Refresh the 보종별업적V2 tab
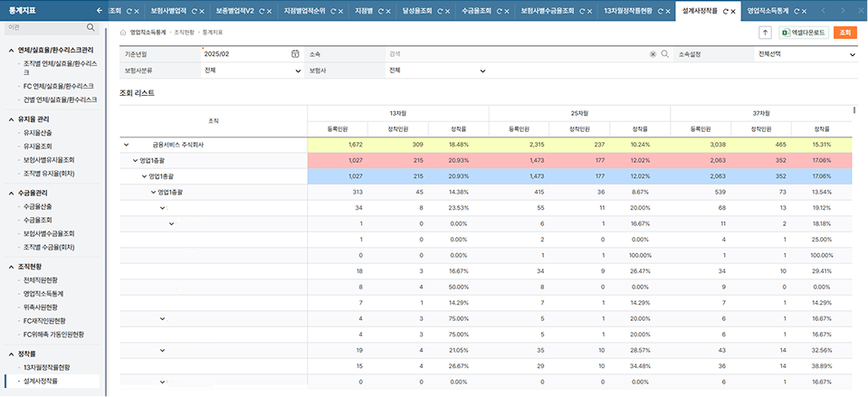Image resolution: width=868 pixels, height=397 pixels. coord(261,11)
